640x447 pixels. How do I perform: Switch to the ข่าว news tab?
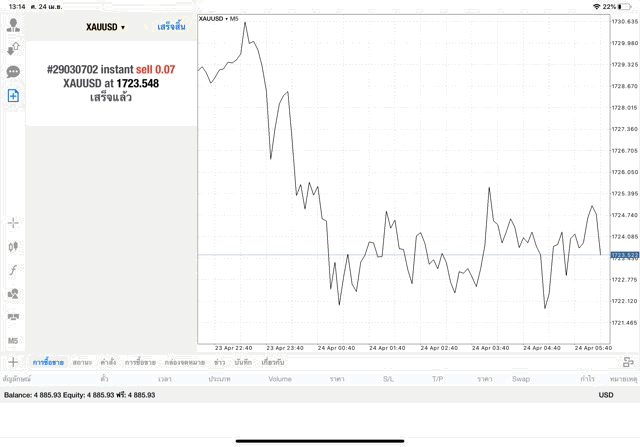(x=220, y=362)
